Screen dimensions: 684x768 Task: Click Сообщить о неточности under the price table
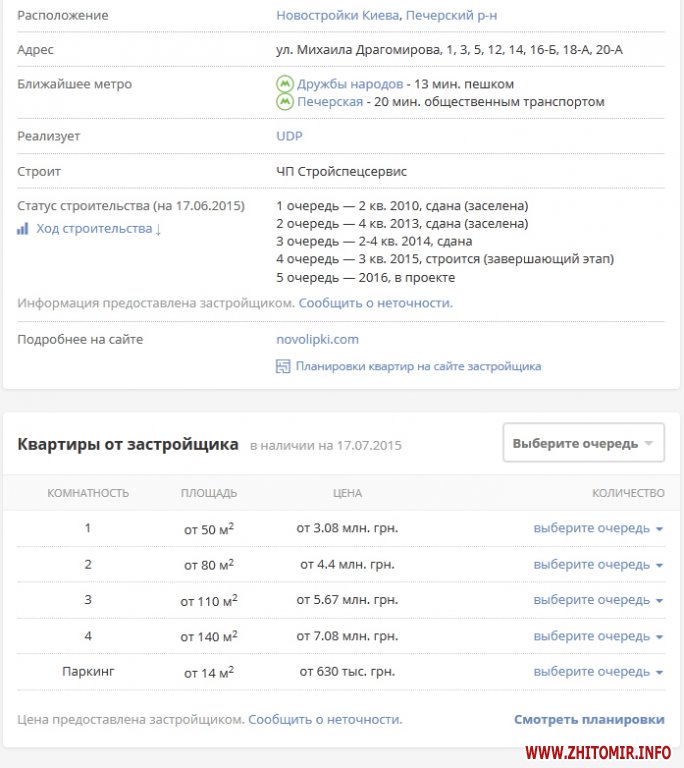coord(325,719)
